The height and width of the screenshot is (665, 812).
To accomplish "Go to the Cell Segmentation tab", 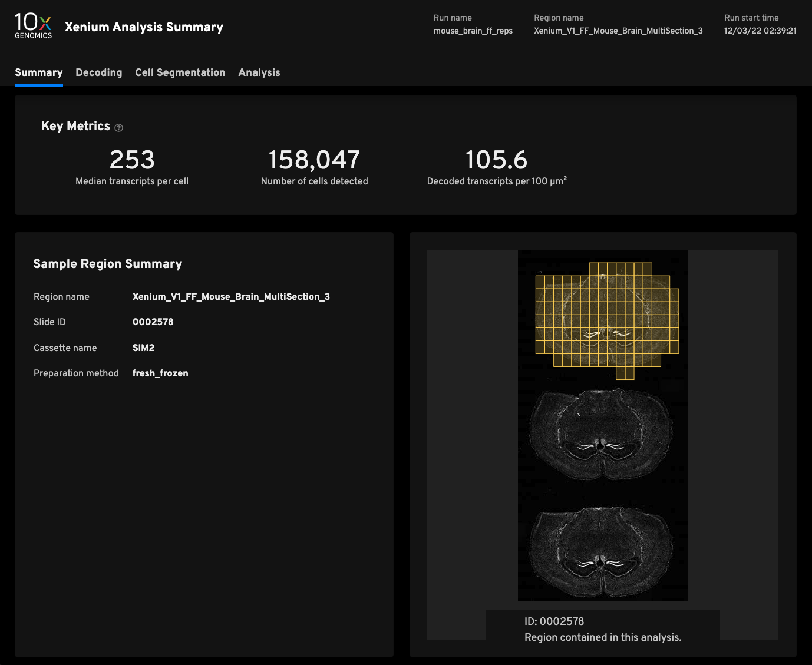I will pyautogui.click(x=180, y=72).
